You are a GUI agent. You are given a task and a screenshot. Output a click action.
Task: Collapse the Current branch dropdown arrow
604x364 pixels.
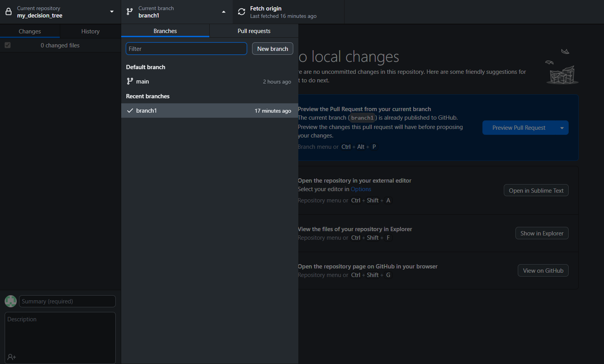[224, 12]
